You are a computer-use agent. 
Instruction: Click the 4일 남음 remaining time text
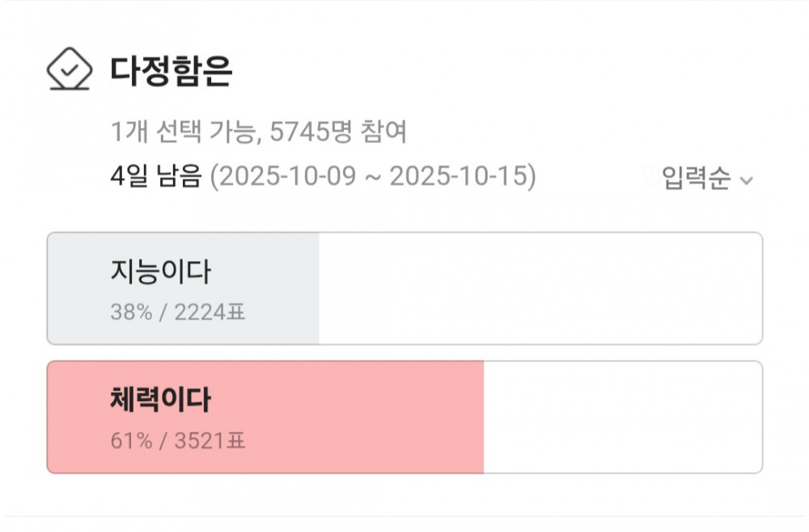point(155,176)
